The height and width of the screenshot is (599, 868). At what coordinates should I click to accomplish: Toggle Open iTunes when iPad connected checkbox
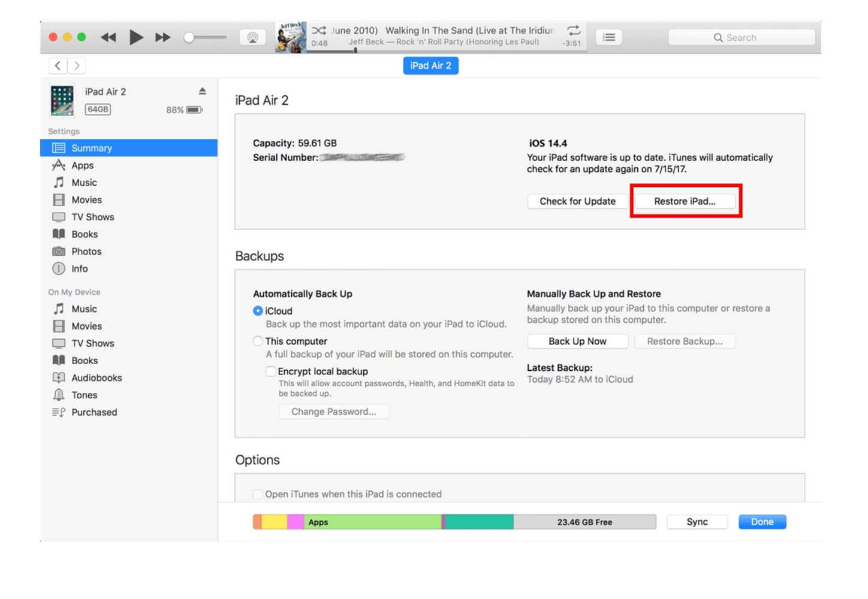258,494
